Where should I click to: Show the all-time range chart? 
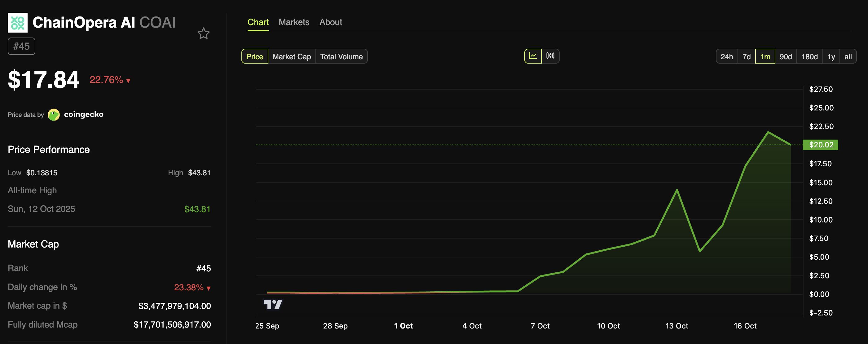(848, 56)
